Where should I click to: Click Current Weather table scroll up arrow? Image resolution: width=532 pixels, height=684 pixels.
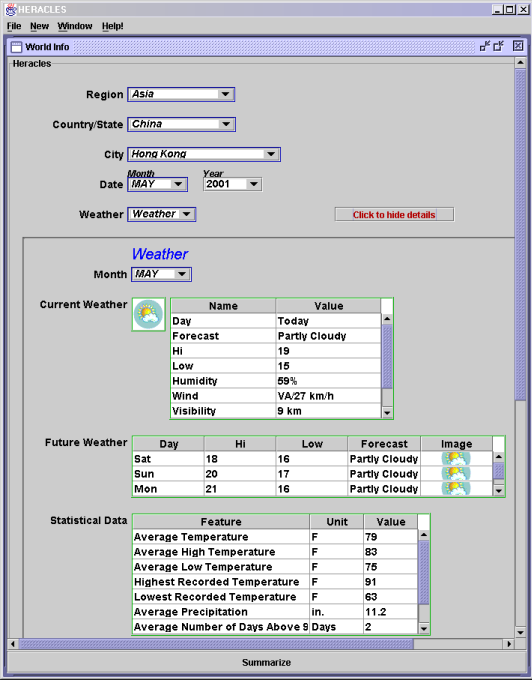coord(387,319)
